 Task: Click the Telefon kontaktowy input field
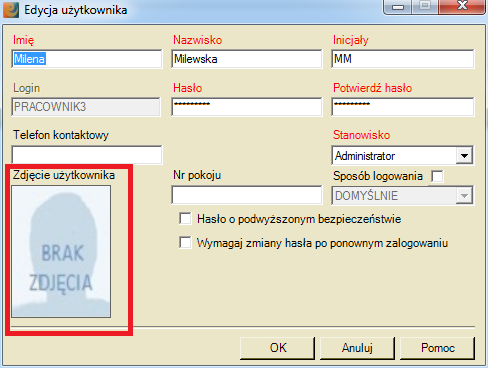[x=87, y=155]
